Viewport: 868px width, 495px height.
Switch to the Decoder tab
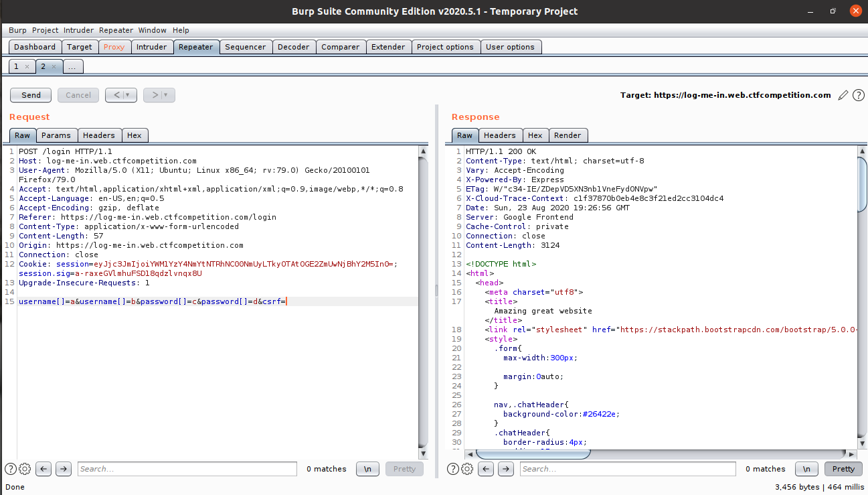click(x=294, y=47)
